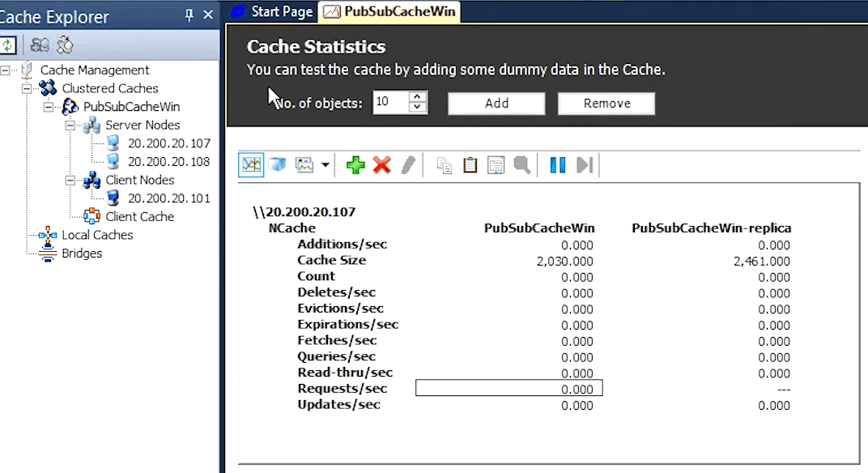Viewport: 868px width, 473px height.
Task: Click the refresh icon in Cache Explorer toolbar
Action: [8, 45]
